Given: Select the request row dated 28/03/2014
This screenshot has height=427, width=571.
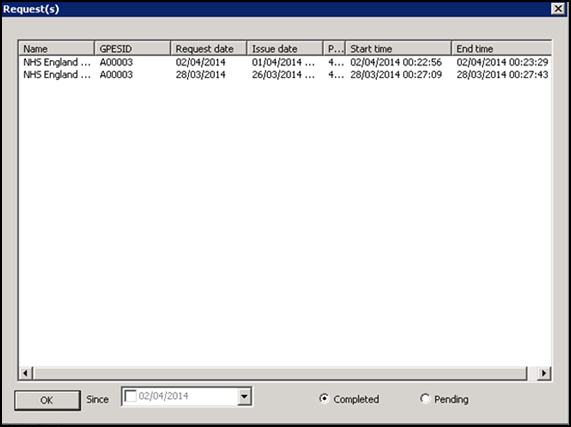Looking at the screenshot, I should 285,75.
